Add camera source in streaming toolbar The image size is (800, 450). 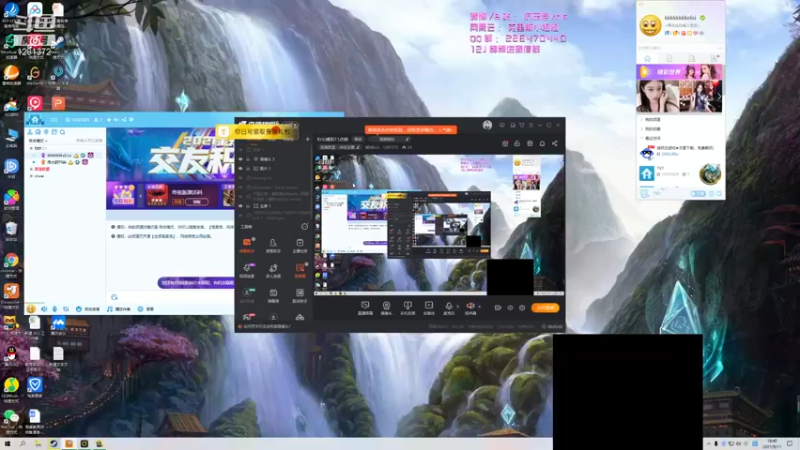click(386, 308)
